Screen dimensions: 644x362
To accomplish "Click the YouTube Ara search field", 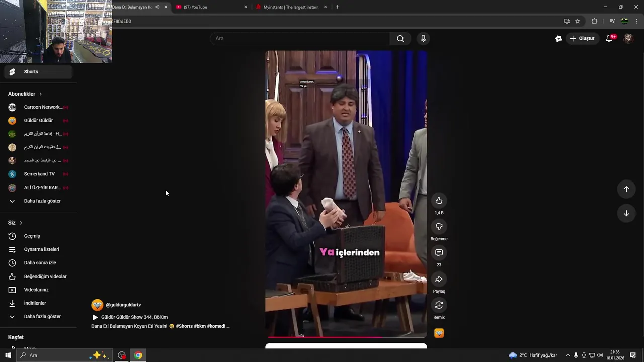I will (300, 39).
